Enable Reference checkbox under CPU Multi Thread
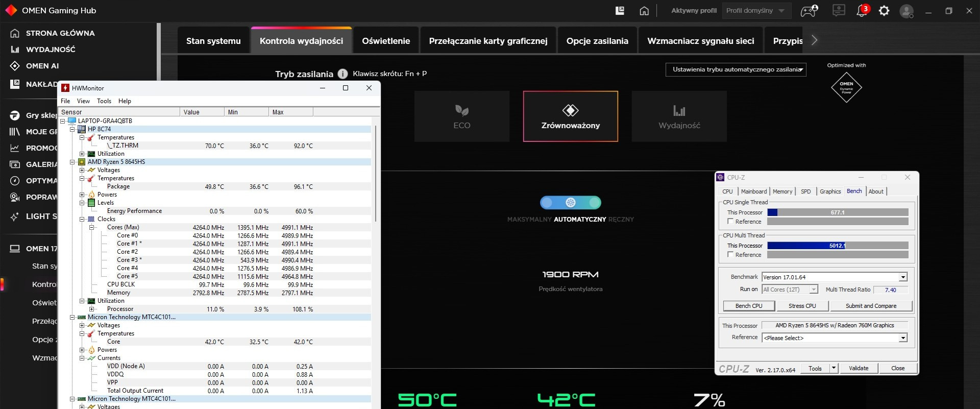 pos(730,255)
